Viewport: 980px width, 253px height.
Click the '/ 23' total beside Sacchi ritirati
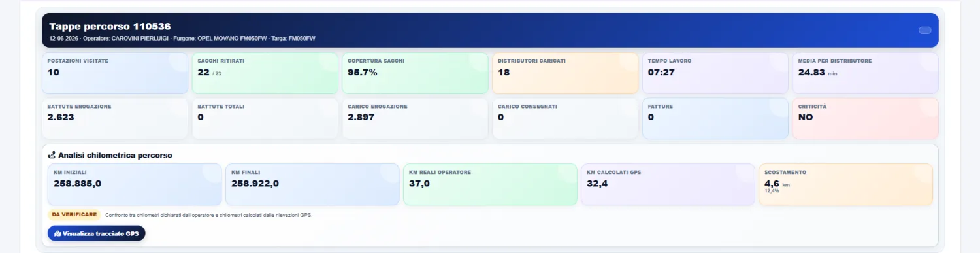point(217,74)
